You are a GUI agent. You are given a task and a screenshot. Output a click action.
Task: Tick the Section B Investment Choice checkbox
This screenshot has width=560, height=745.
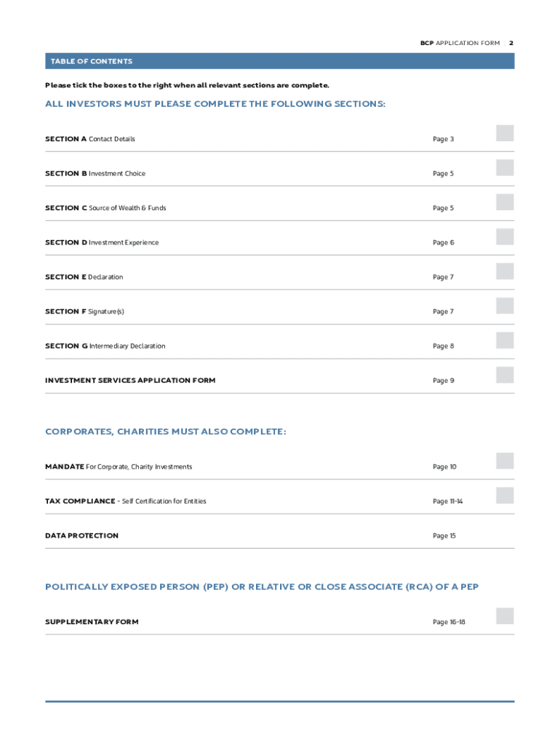pyautogui.click(x=505, y=167)
